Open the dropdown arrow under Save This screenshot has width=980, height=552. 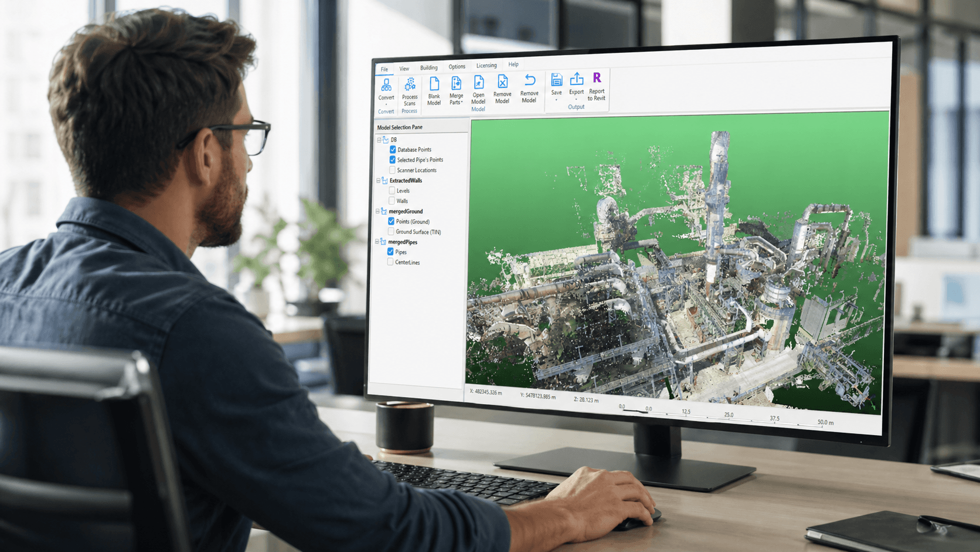click(x=556, y=100)
